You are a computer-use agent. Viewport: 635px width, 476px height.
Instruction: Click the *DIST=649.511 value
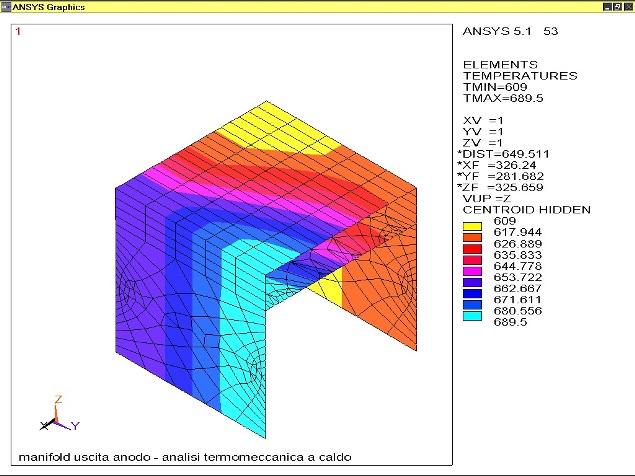tap(503, 154)
